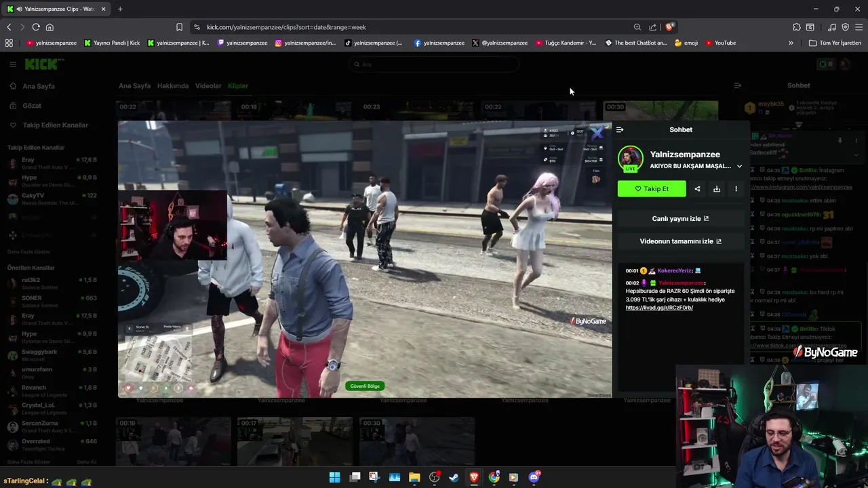Screen dimensions: 868x488
Task: Reload the page
Action: (36, 27)
